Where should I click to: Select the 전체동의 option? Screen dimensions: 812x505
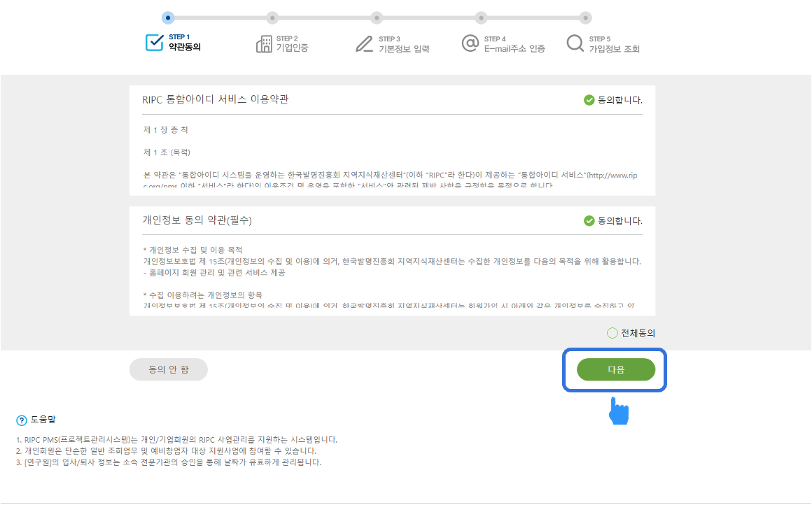[x=612, y=333]
